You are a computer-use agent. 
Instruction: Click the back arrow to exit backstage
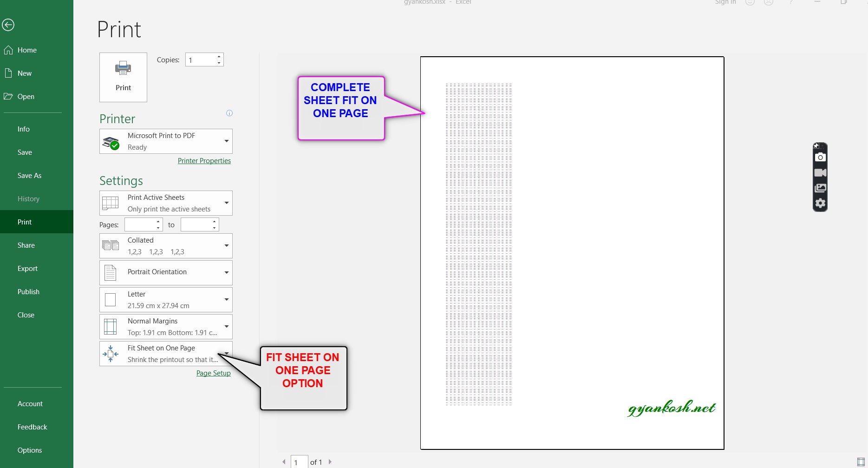(x=8, y=25)
